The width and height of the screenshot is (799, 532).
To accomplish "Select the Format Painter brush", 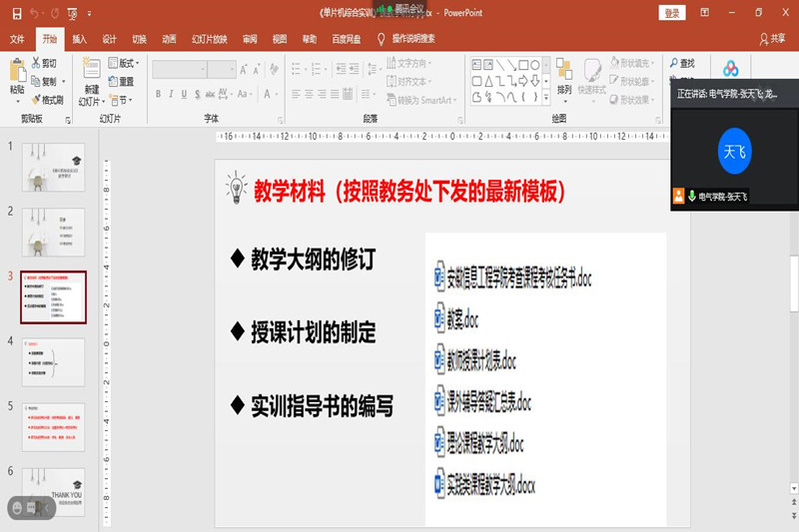I will click(x=47, y=100).
